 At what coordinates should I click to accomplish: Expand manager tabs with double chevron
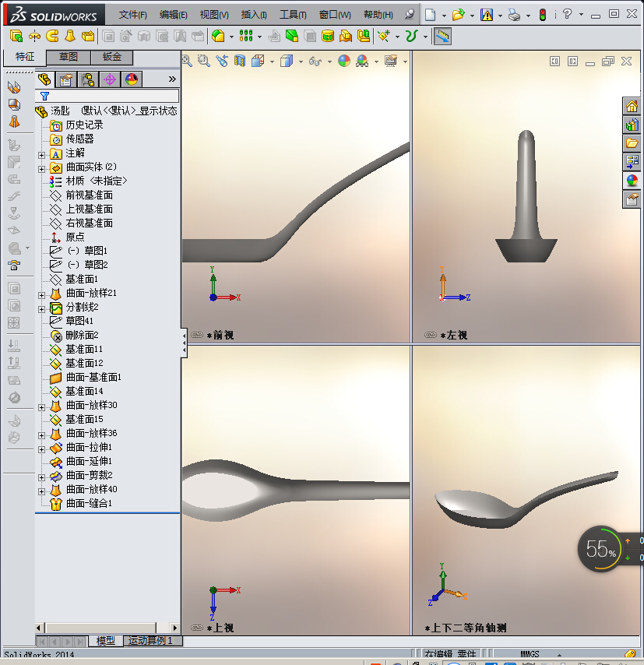(x=172, y=79)
